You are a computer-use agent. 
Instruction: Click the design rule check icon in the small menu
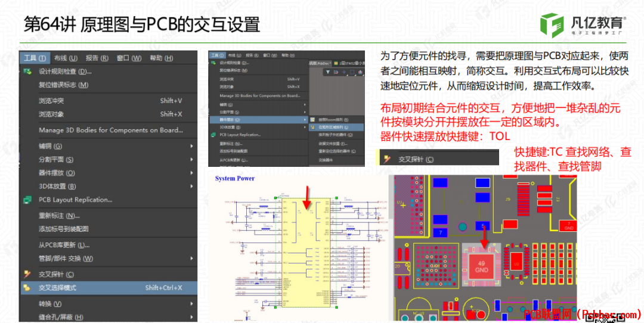(213, 63)
